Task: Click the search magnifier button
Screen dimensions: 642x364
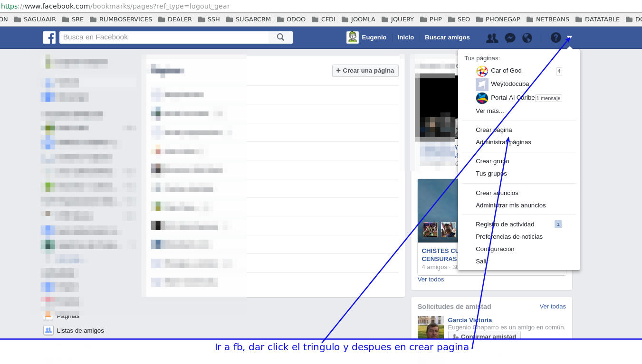Action: [x=280, y=37]
